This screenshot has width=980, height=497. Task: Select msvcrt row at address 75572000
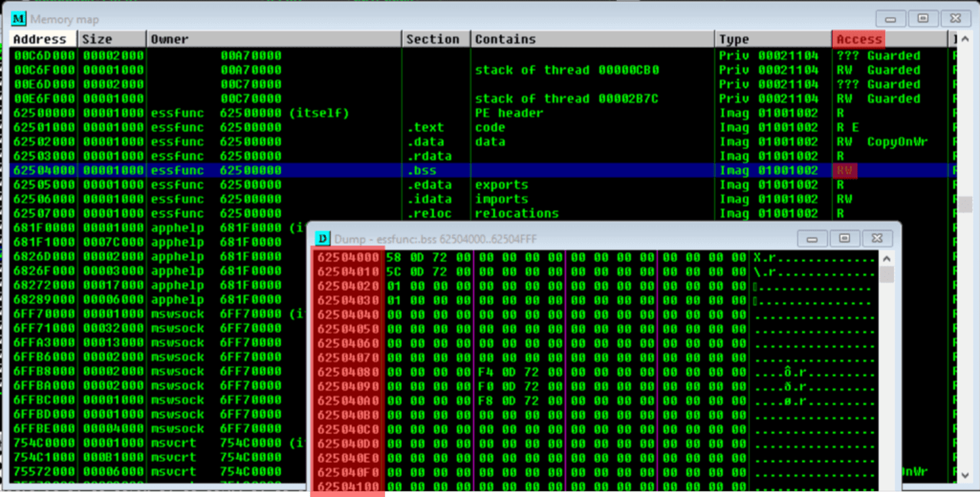(x=158, y=471)
